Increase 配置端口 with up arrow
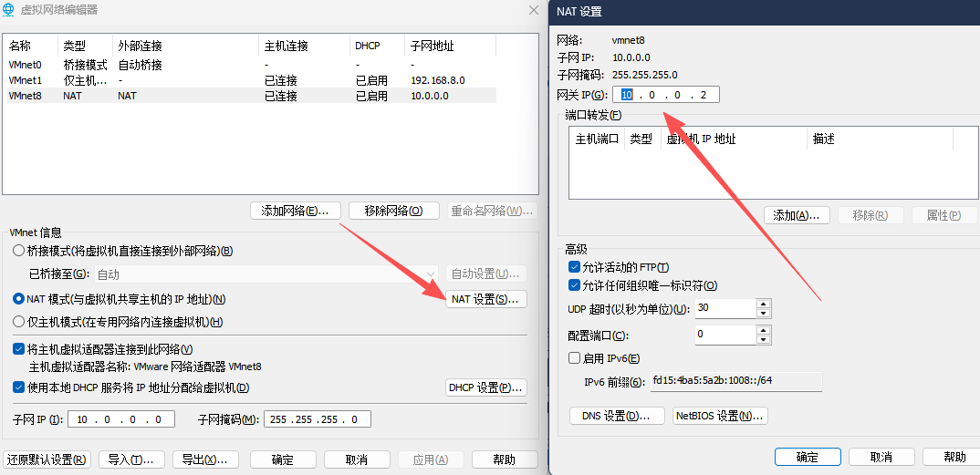Screen dimensions: 980x475 [763, 330]
